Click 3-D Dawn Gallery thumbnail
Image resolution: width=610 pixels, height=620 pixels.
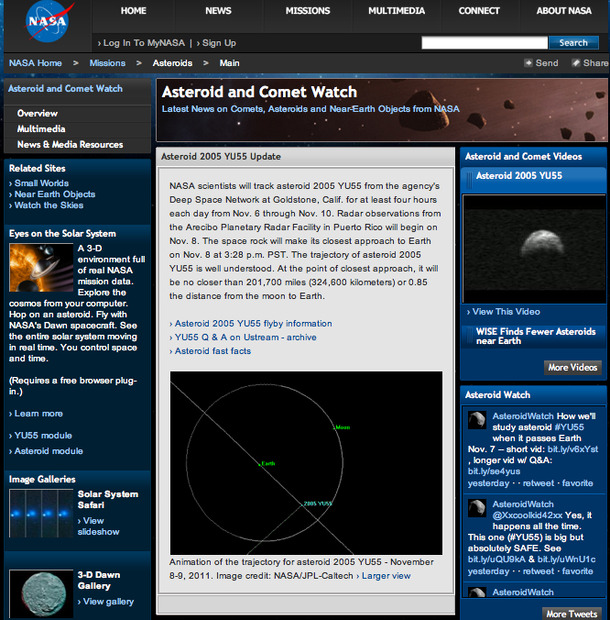coord(41,594)
